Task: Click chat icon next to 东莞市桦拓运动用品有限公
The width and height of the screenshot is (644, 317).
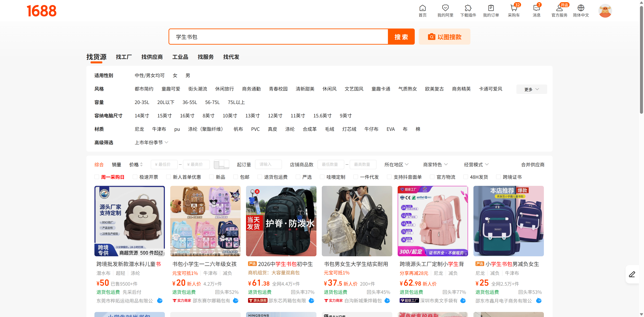Action: (x=160, y=301)
